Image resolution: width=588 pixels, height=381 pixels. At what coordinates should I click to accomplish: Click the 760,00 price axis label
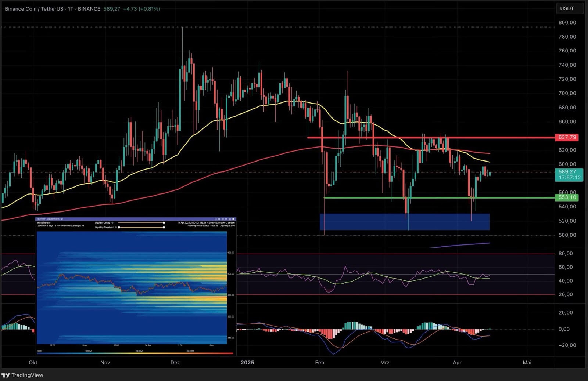(567, 51)
